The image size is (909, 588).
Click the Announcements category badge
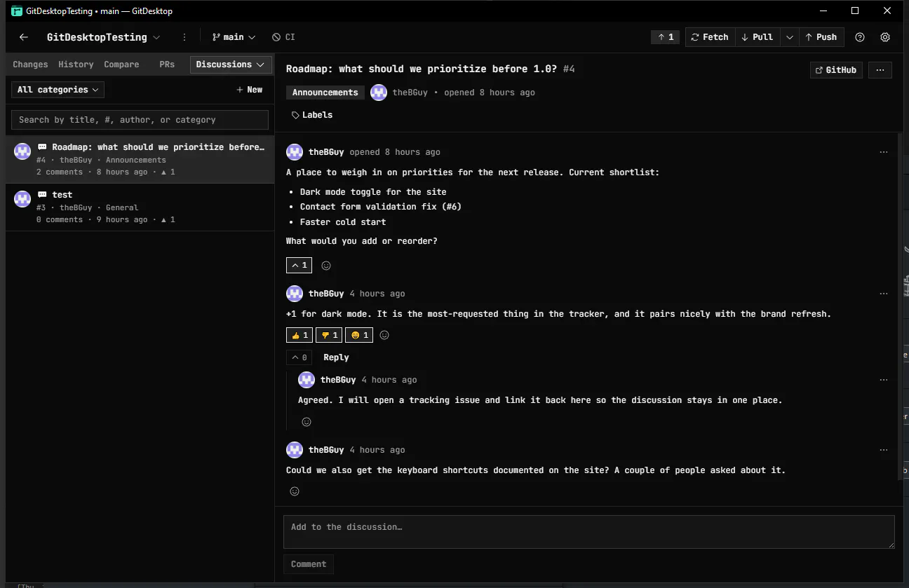click(x=325, y=93)
